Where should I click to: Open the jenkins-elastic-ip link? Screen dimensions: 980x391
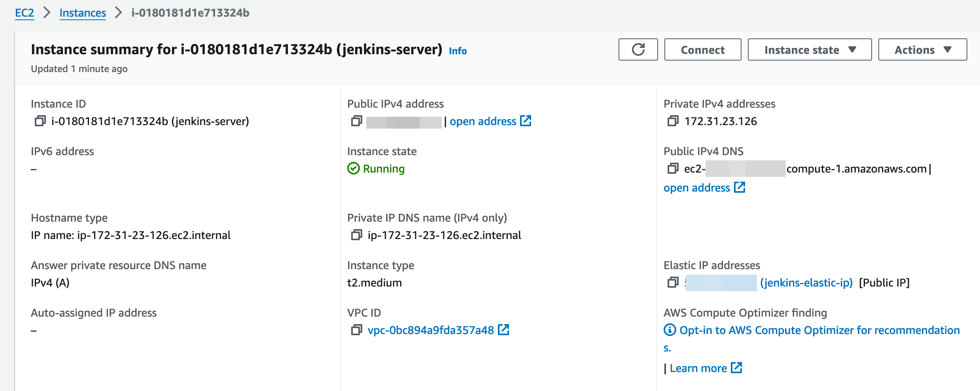[x=806, y=283]
